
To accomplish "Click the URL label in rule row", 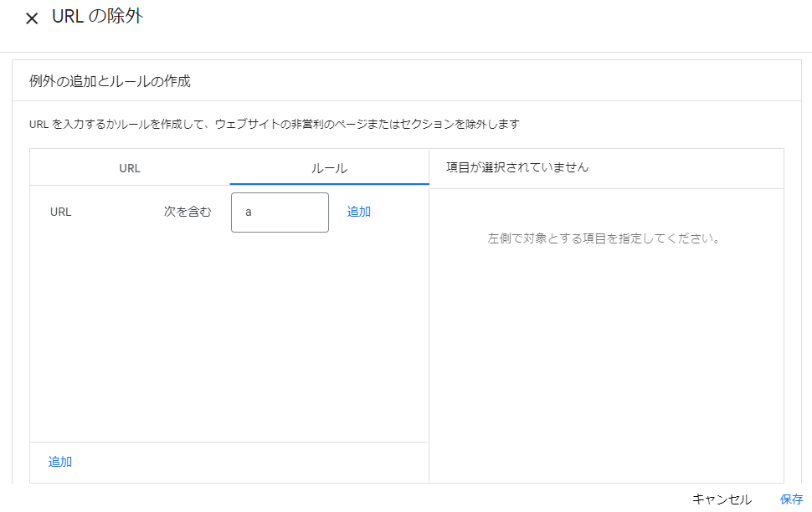I will coord(60,212).
